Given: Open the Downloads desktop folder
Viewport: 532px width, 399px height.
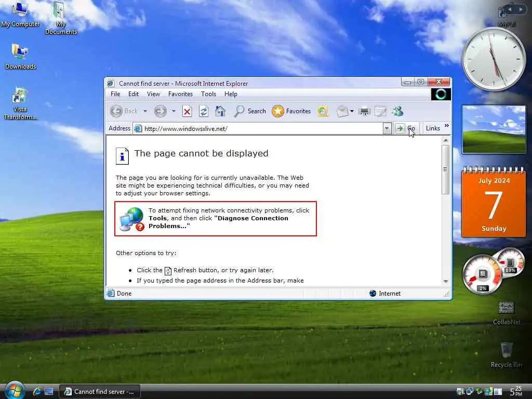Looking at the screenshot, I should point(20,56).
